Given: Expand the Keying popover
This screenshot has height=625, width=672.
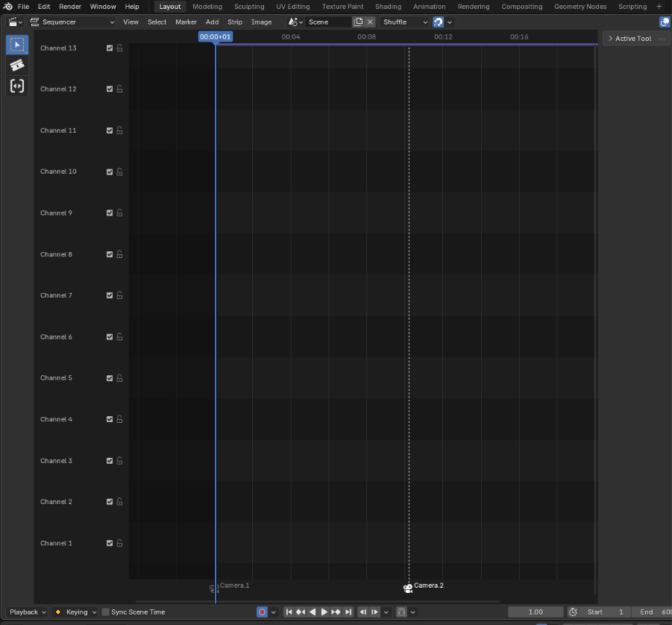Looking at the screenshot, I should tap(75, 612).
